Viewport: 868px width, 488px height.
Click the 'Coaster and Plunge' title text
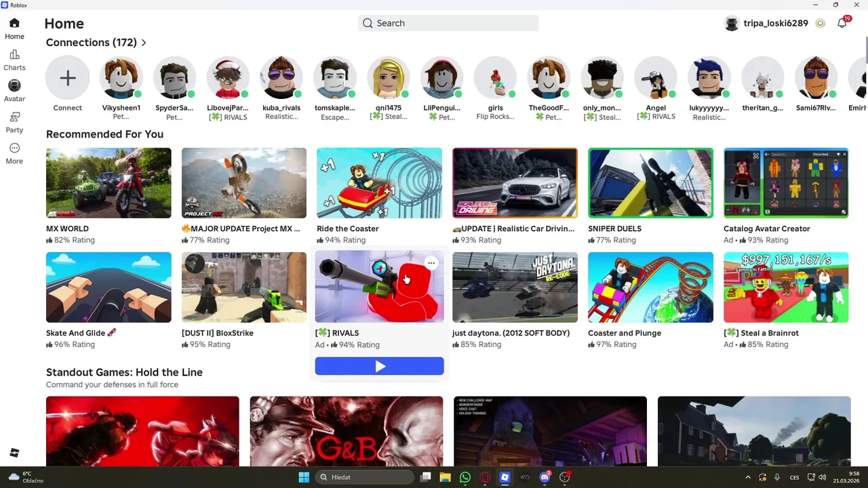pyautogui.click(x=625, y=333)
